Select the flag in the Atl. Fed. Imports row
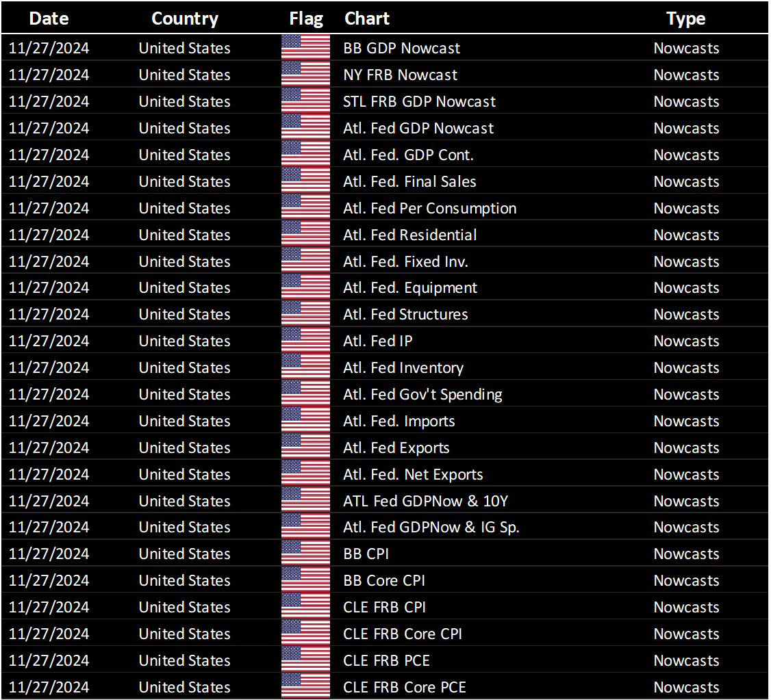The height and width of the screenshot is (700, 771). pos(305,421)
